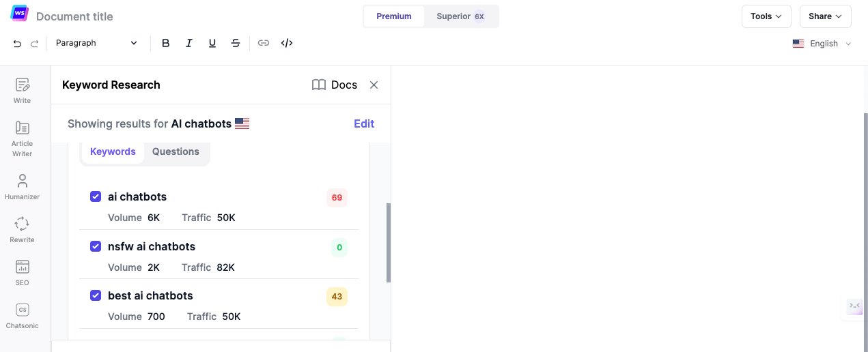Open the English language selector
Image resolution: width=868 pixels, height=352 pixels.
coord(822,44)
